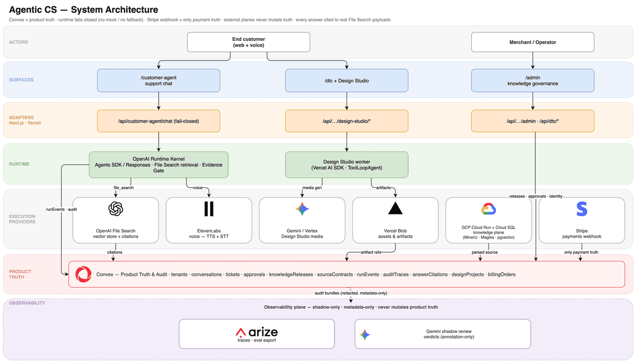
Task: Click the PRODUCT TRUTH lane label
Action: point(20,274)
